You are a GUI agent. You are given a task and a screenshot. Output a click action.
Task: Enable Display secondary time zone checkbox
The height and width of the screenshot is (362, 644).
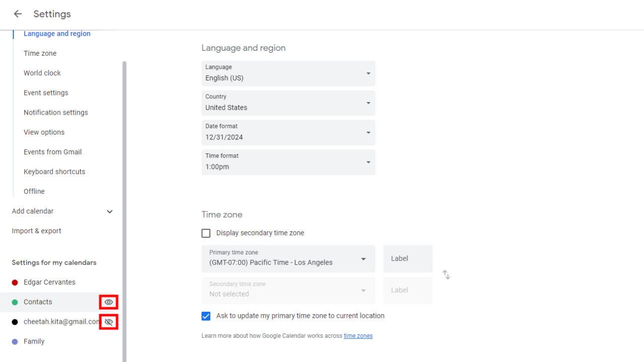point(206,233)
